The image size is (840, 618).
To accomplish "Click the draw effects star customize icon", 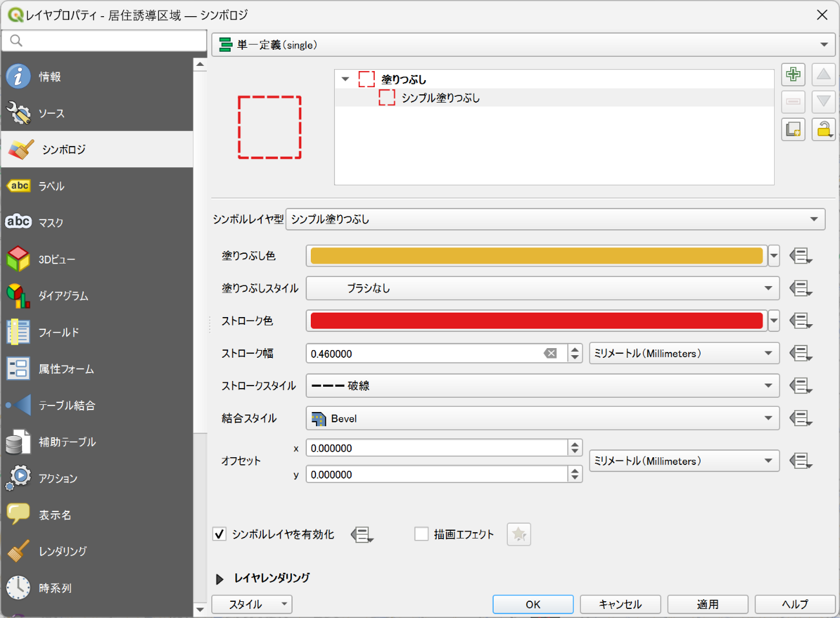I will point(518,534).
